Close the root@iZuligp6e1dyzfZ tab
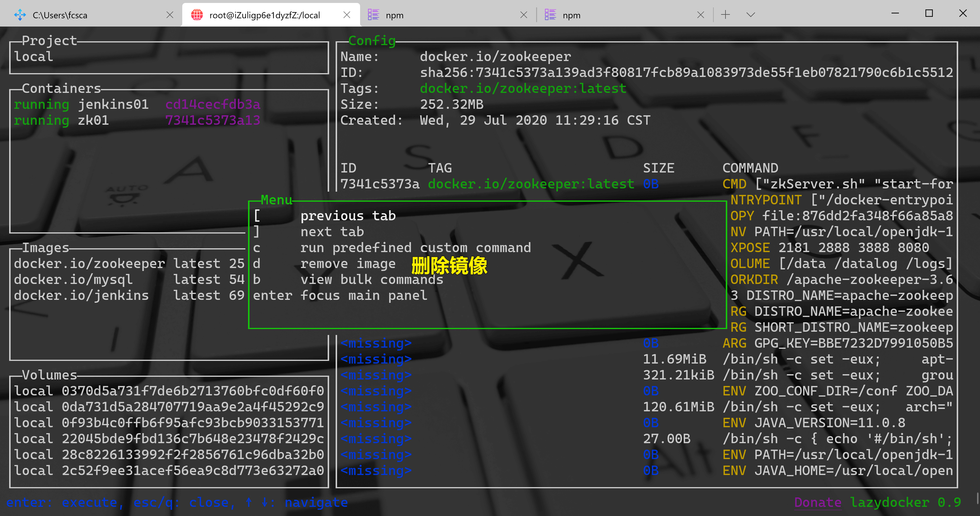This screenshot has height=516, width=980. (347, 15)
